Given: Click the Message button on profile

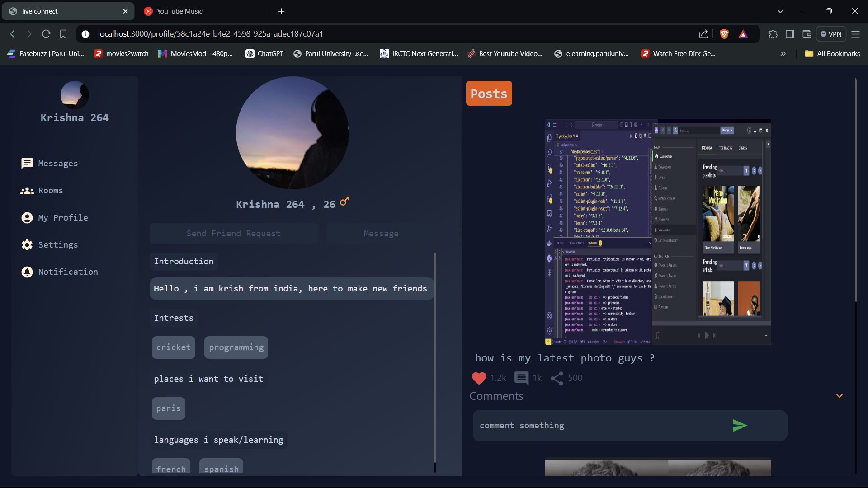Looking at the screenshot, I should [x=381, y=234].
